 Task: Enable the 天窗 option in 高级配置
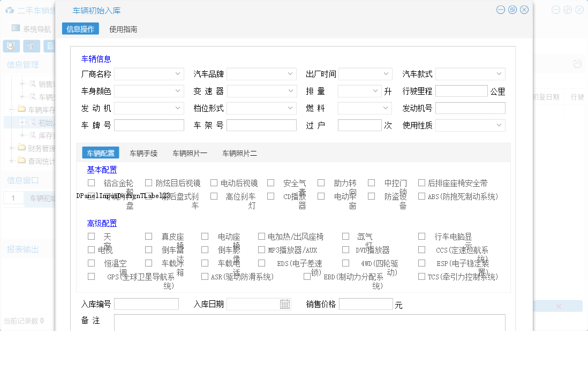point(91,236)
